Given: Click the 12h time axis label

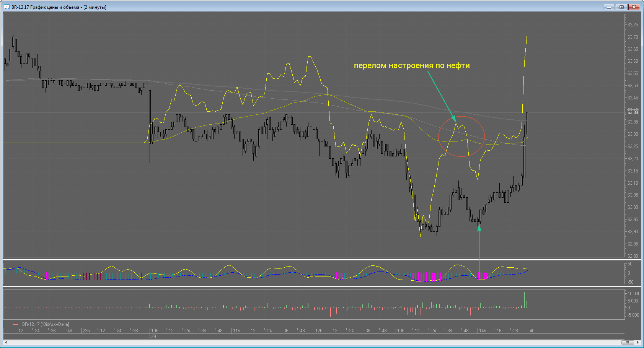Looking at the screenshot, I should (x=319, y=331).
